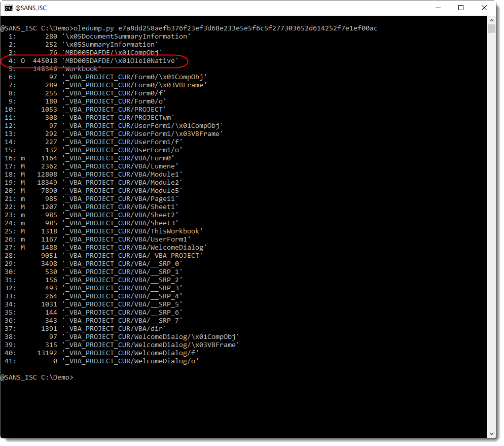Click '_VBA_PROJECT_CUR/VBA/__SRP_0' line
Viewport: 504px width, 446px height.
pyautogui.click(x=93, y=264)
